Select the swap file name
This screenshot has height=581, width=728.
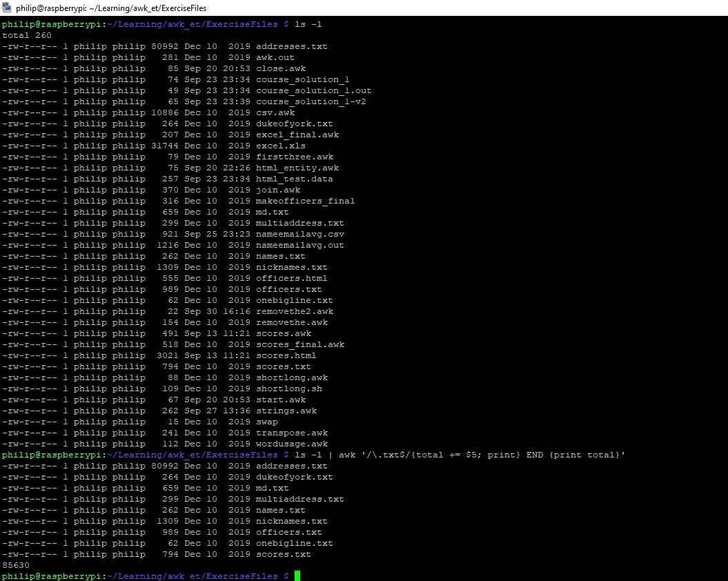(x=266, y=422)
